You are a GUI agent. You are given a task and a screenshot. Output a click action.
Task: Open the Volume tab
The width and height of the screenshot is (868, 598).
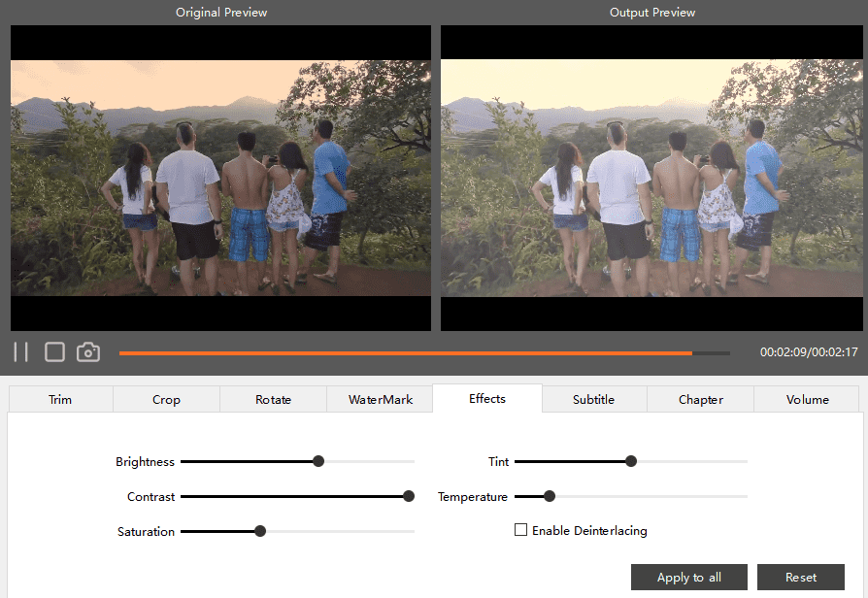[807, 399]
